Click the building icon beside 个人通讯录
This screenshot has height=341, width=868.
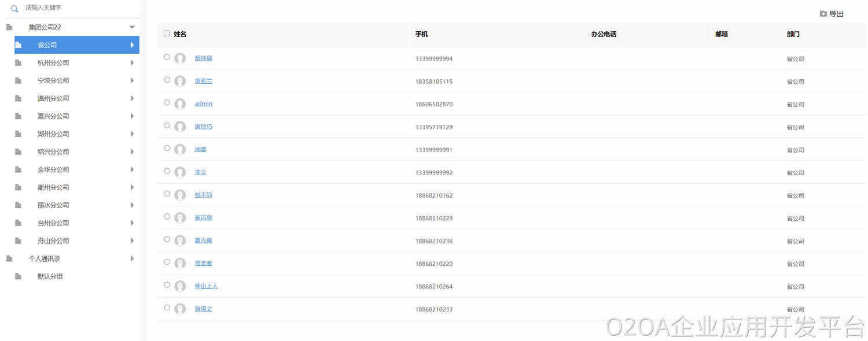9,259
